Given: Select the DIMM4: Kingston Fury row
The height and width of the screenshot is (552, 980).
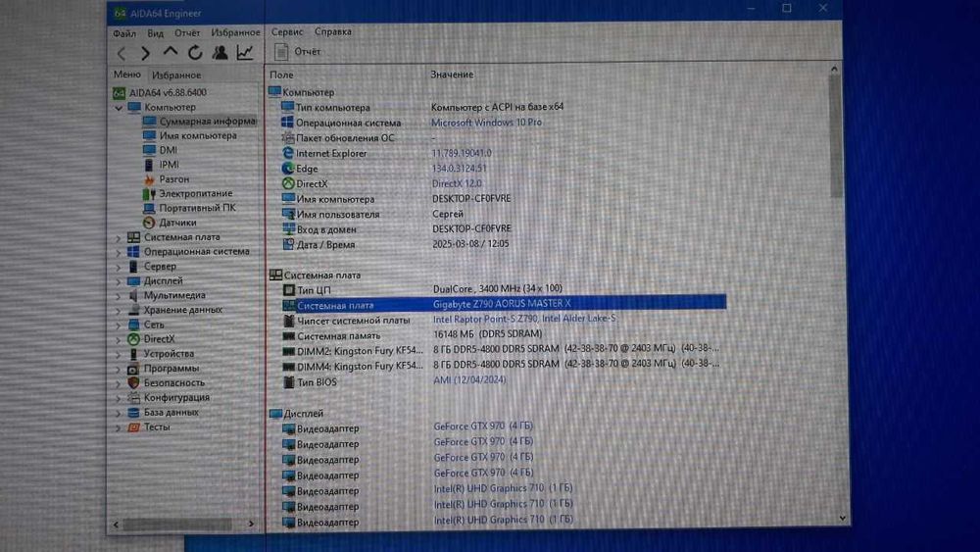Looking at the screenshot, I should [504, 365].
